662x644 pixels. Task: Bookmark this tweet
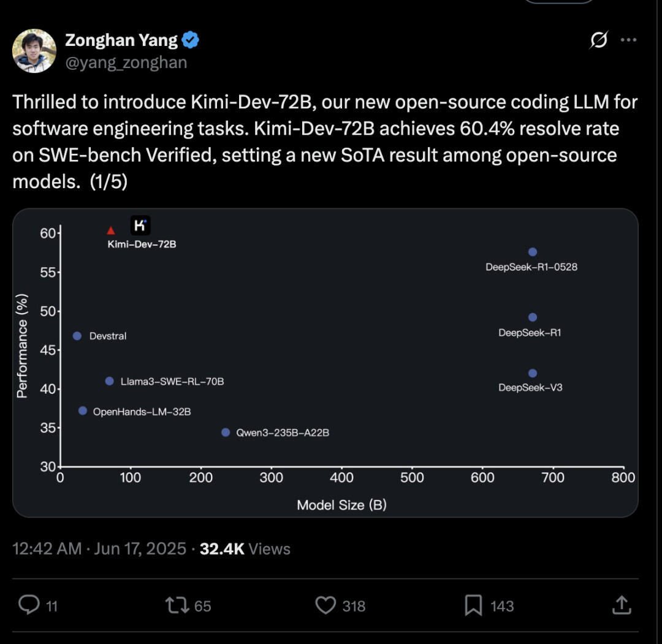tap(473, 605)
